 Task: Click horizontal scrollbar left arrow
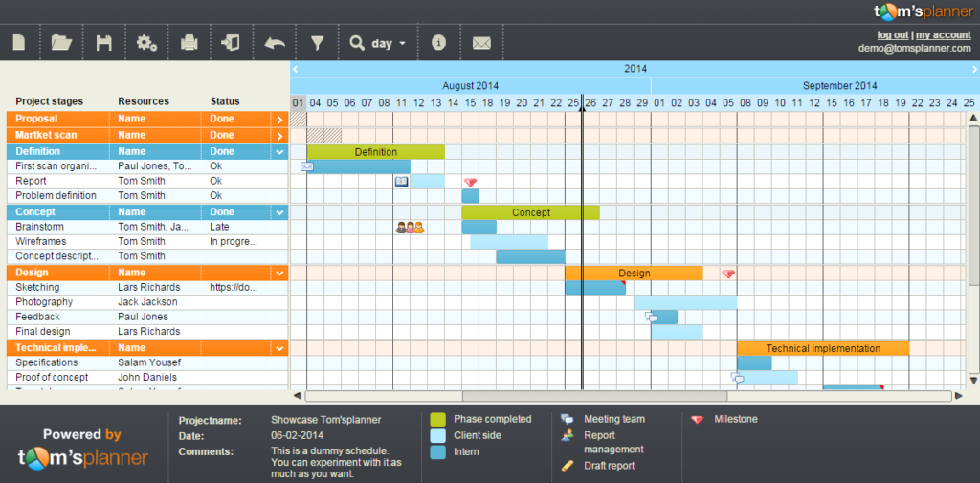pyautogui.click(x=298, y=396)
